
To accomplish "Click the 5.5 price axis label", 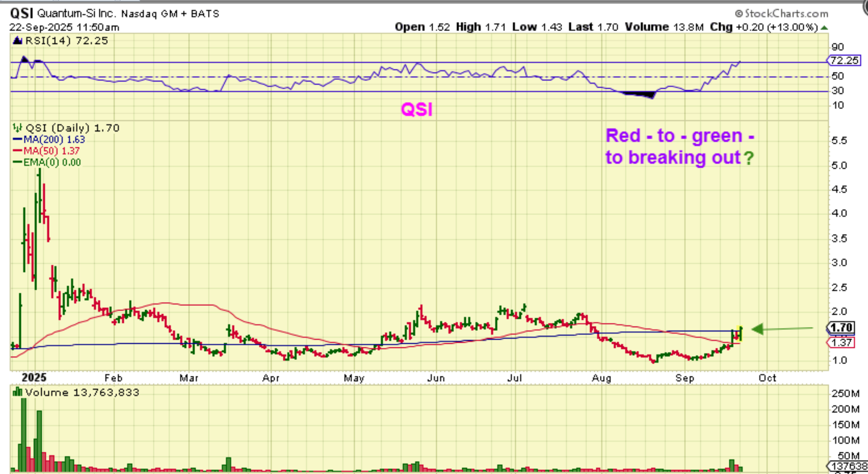I will [x=839, y=140].
